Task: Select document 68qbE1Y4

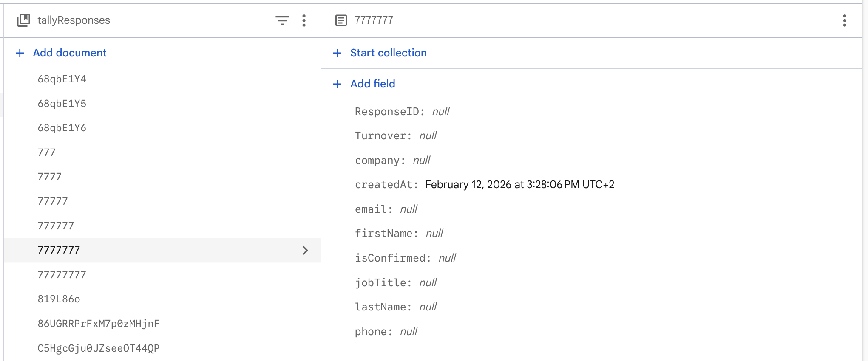Action: pyautogui.click(x=62, y=79)
